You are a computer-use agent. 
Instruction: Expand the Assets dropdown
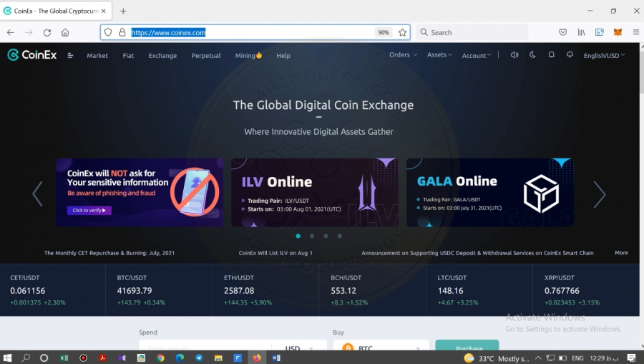[439, 54]
